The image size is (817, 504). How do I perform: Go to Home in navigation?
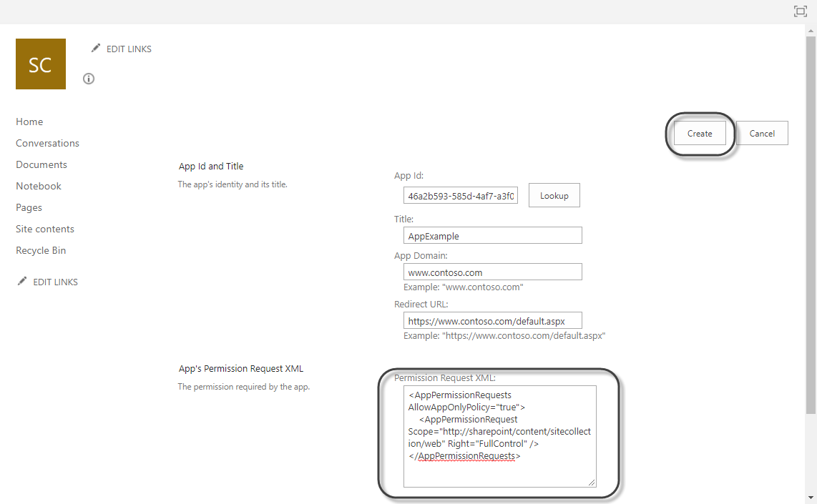(29, 122)
